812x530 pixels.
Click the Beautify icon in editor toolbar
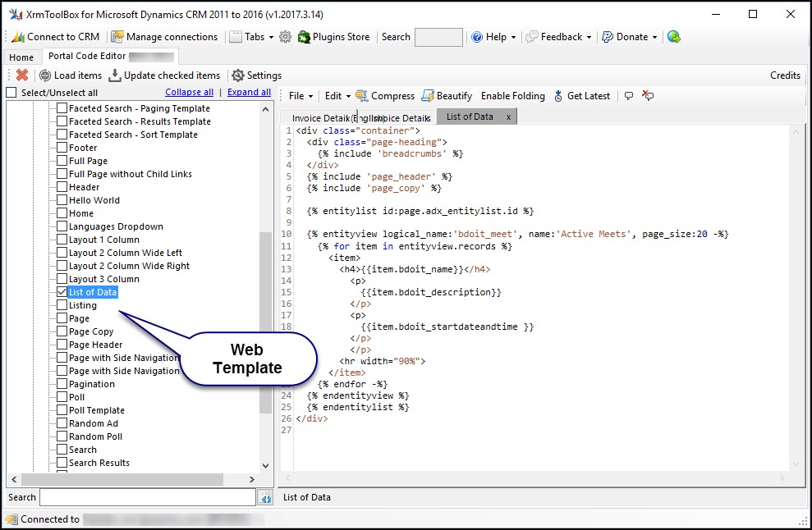[428, 95]
